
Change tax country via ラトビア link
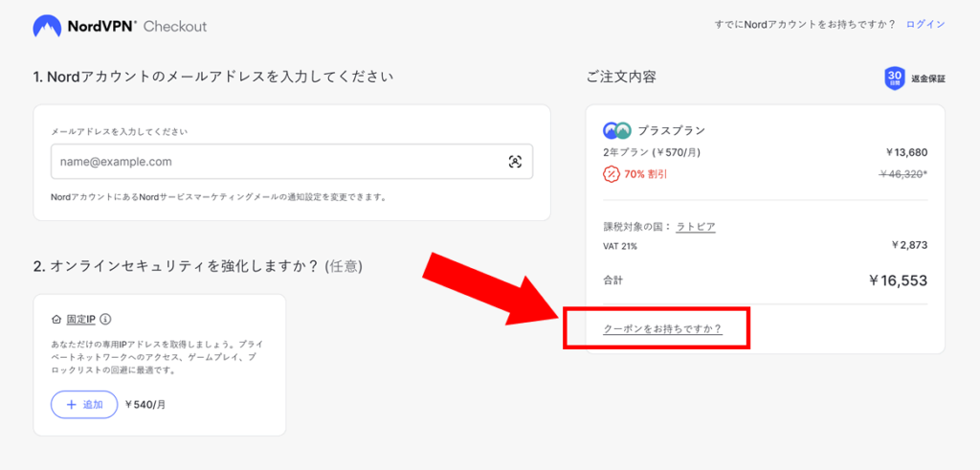[x=696, y=227]
